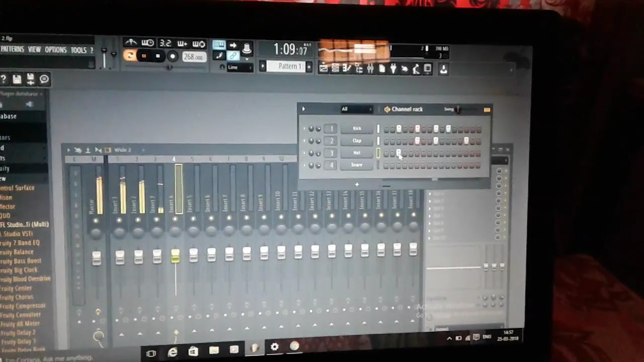Viewport: 644px width, 362px height.
Task: Open the All channel filter dropdown
Action: tap(356, 109)
